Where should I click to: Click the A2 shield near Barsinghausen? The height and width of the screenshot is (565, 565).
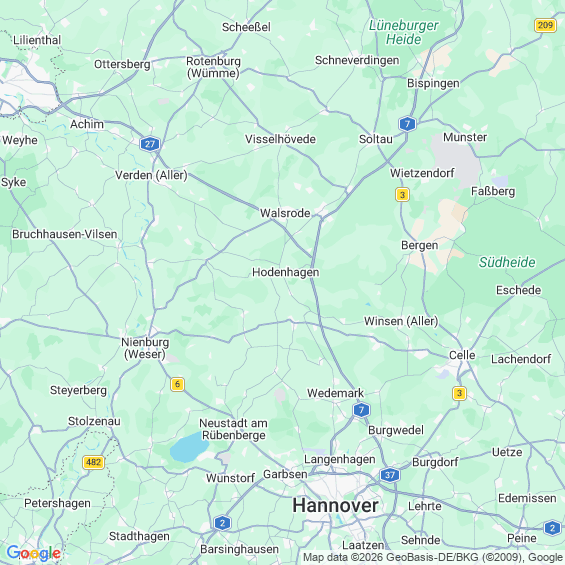(x=222, y=523)
